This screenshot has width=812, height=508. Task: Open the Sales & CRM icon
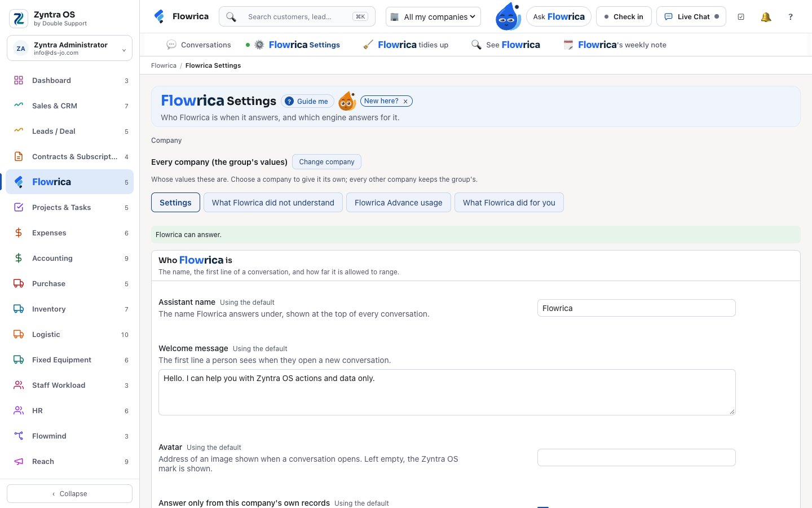click(19, 106)
